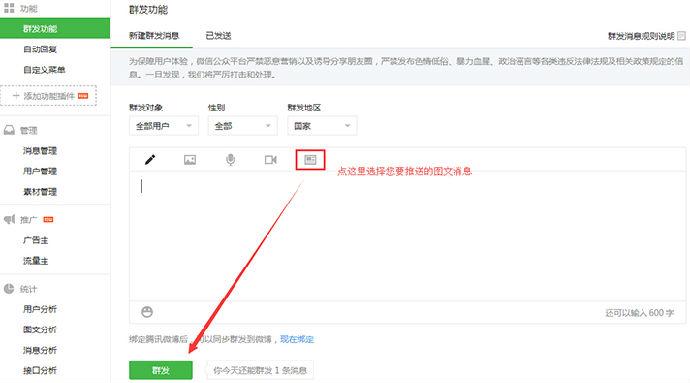Click the 统计 pie chart icon
Viewport: 690px width, 383px height.
tap(9, 289)
